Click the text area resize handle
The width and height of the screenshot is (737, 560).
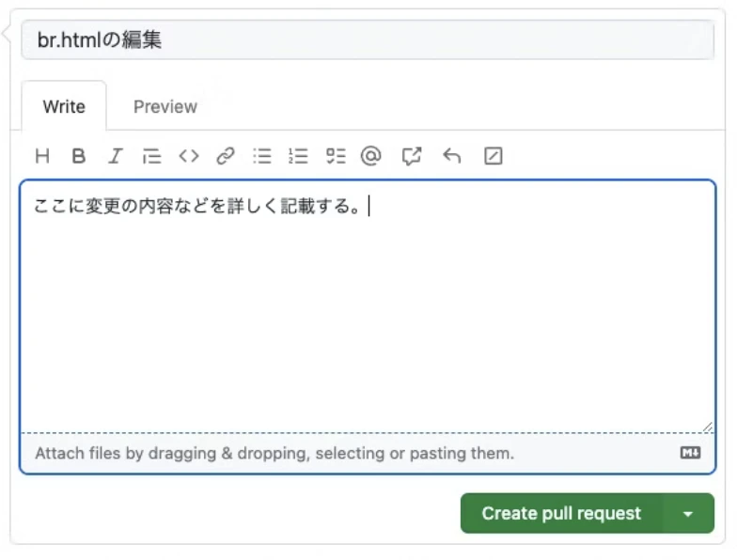point(707,427)
